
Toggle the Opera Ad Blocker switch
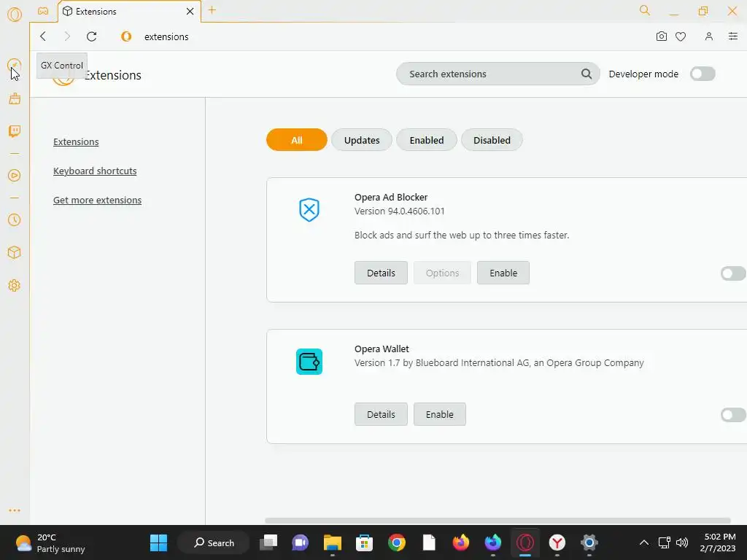(x=732, y=273)
